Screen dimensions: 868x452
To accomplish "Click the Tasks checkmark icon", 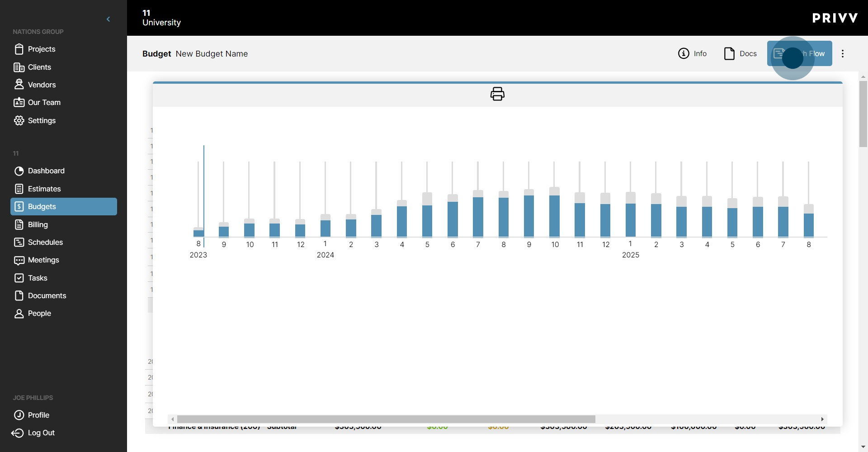I will [19, 278].
